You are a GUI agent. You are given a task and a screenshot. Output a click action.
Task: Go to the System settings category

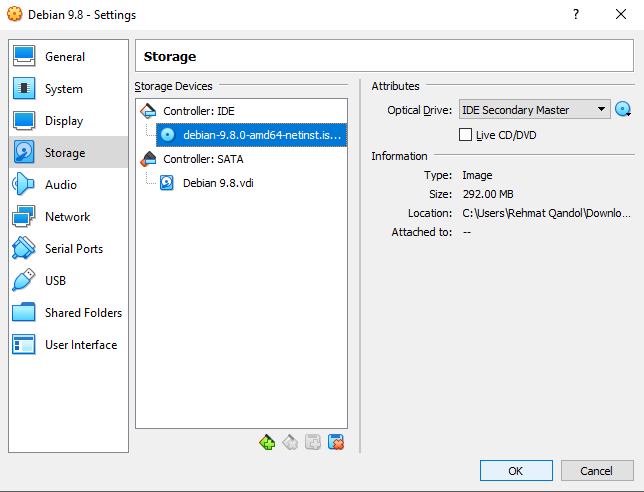pyautogui.click(x=63, y=89)
